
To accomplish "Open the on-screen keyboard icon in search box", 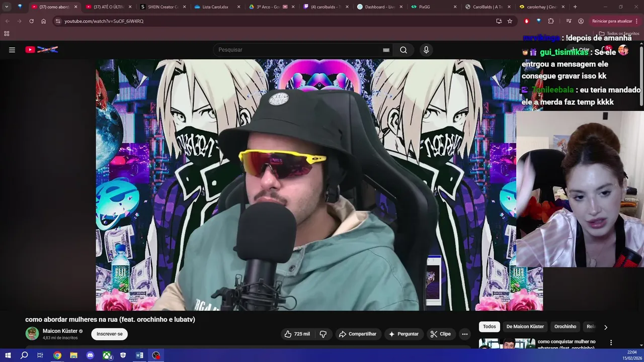I will pyautogui.click(x=386, y=50).
